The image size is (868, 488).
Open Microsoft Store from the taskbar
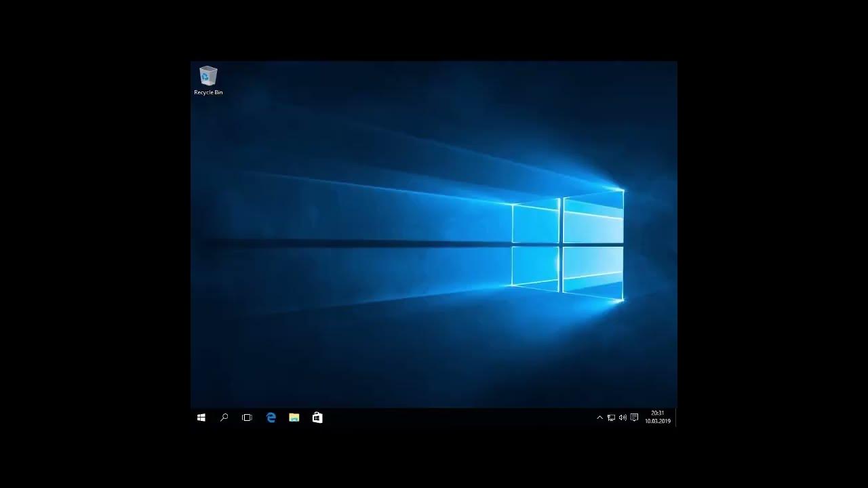click(x=317, y=418)
